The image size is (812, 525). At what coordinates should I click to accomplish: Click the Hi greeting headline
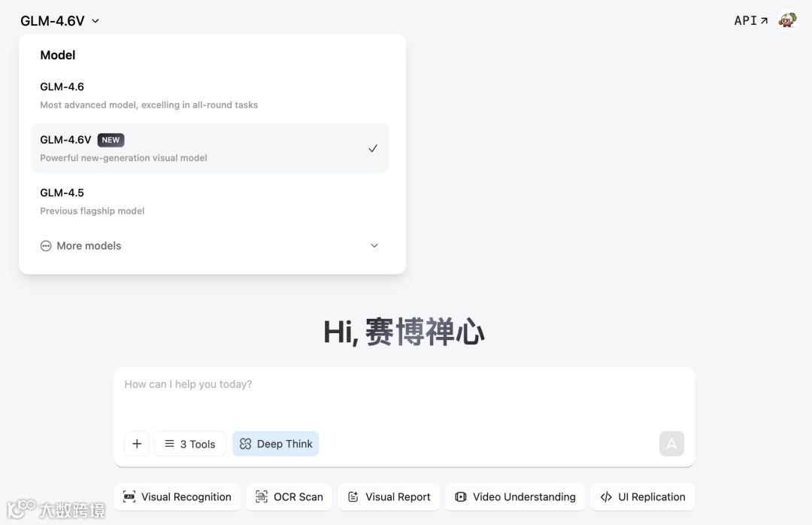[x=404, y=332]
